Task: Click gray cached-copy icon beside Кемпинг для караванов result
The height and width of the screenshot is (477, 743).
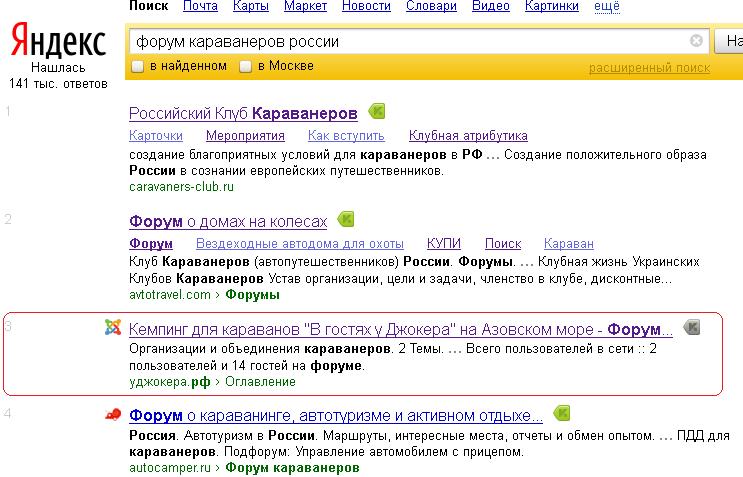Action: tap(692, 327)
